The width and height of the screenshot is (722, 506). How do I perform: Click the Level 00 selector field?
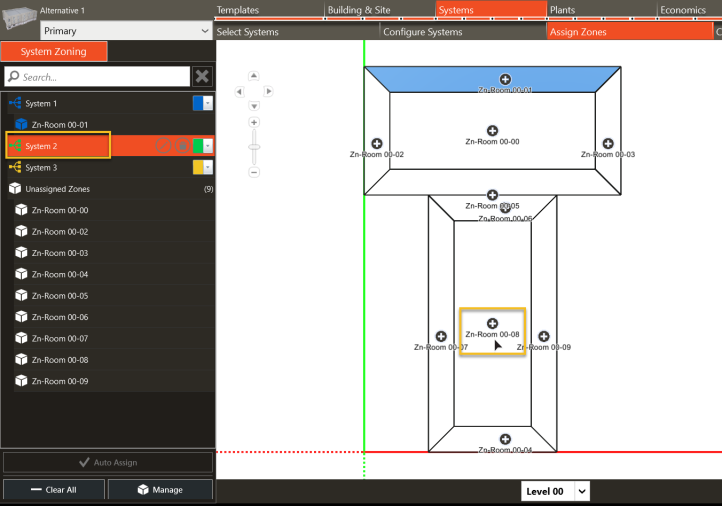coord(555,491)
